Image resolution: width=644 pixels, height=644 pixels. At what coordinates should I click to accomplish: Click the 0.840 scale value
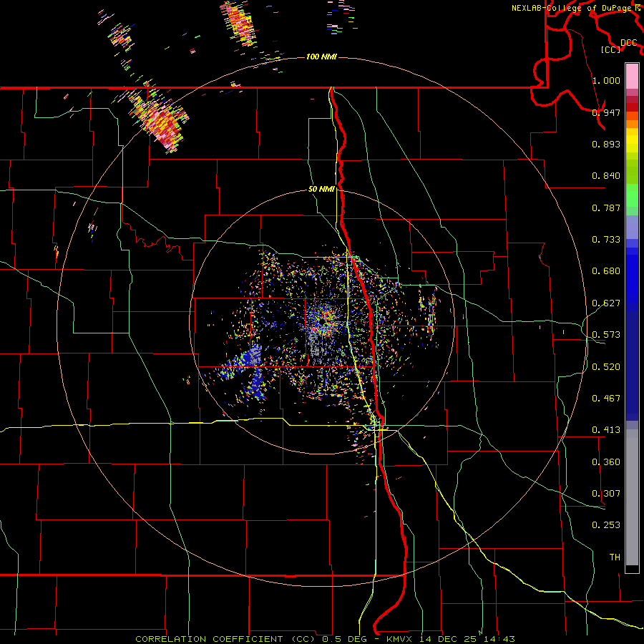pyautogui.click(x=606, y=176)
